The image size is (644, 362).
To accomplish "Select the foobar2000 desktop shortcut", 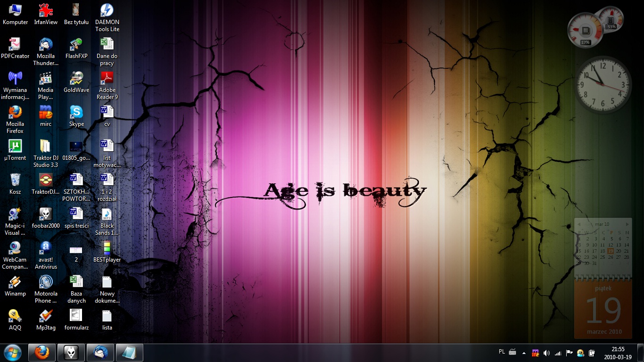I will [46, 214].
